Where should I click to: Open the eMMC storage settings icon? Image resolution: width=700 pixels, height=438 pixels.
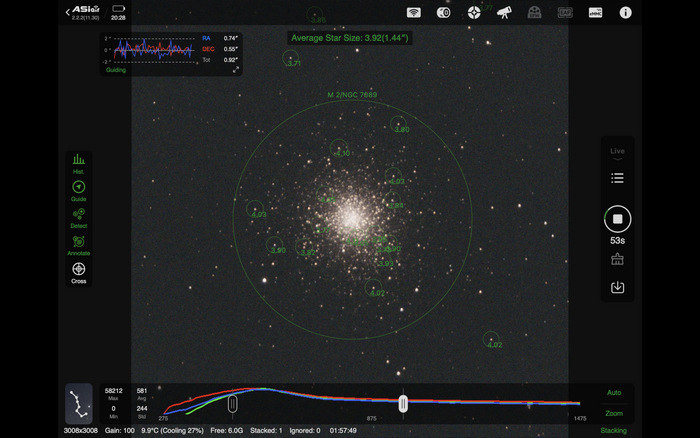595,13
